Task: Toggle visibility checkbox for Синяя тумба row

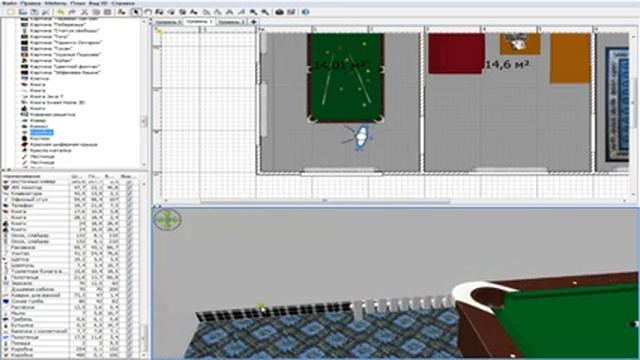Action: pyautogui.click(x=129, y=302)
